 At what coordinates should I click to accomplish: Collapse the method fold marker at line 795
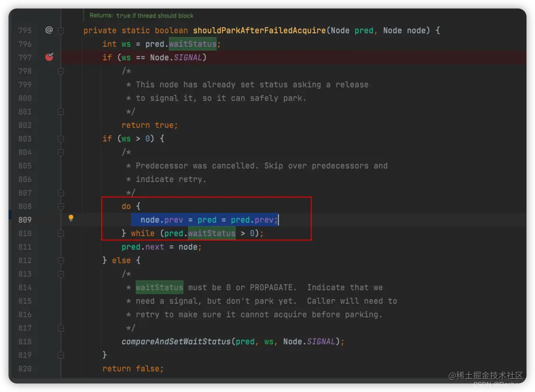(x=61, y=31)
